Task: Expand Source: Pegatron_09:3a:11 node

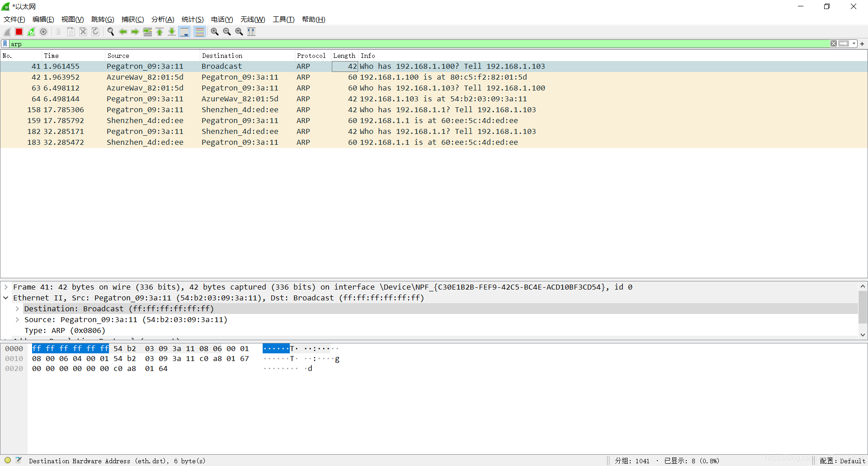Action: [x=17, y=319]
